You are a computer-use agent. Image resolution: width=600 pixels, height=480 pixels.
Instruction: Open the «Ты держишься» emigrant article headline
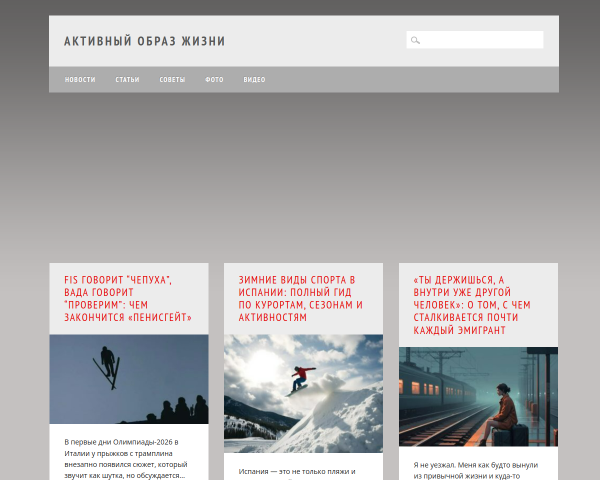coord(472,305)
